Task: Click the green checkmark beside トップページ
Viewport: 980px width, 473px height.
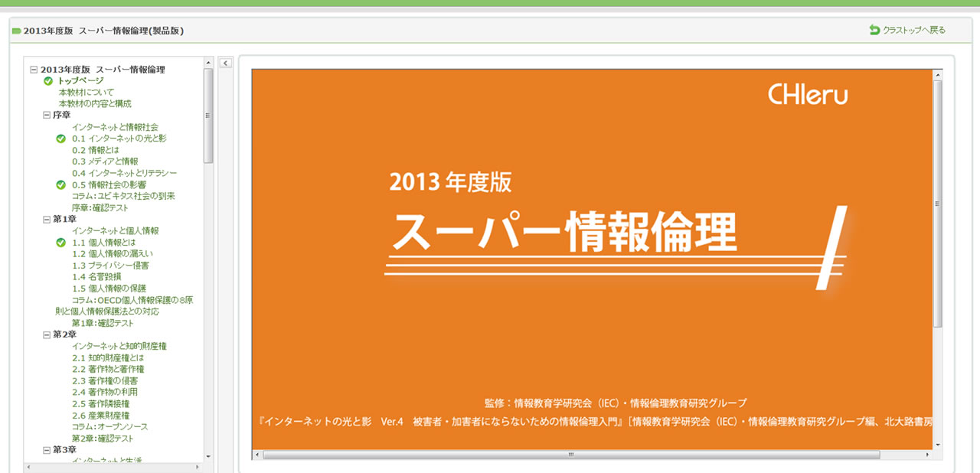Action: [48, 81]
